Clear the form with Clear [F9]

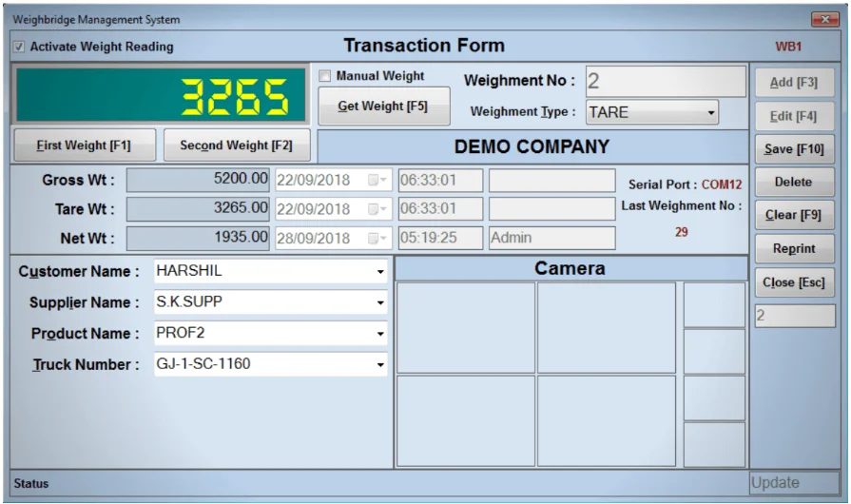coord(794,215)
